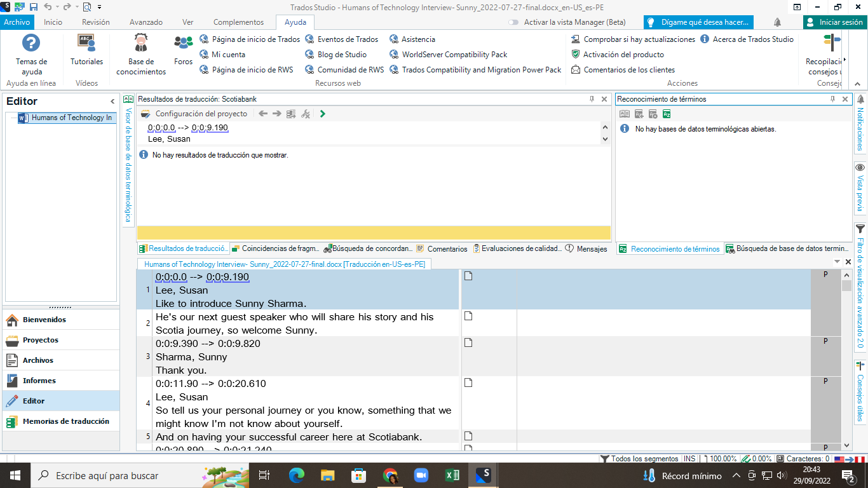Pin the Resultados de traducción panel
868x488 pixels.
(592, 99)
